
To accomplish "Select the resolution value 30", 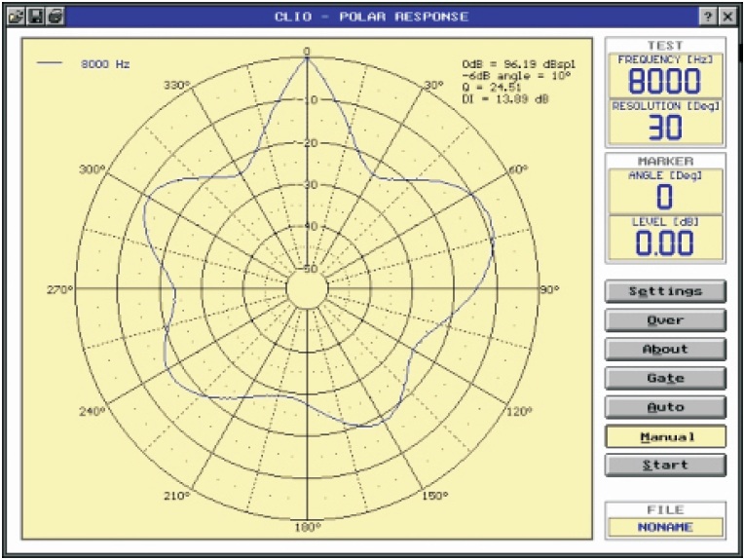I will pyautogui.click(x=665, y=128).
